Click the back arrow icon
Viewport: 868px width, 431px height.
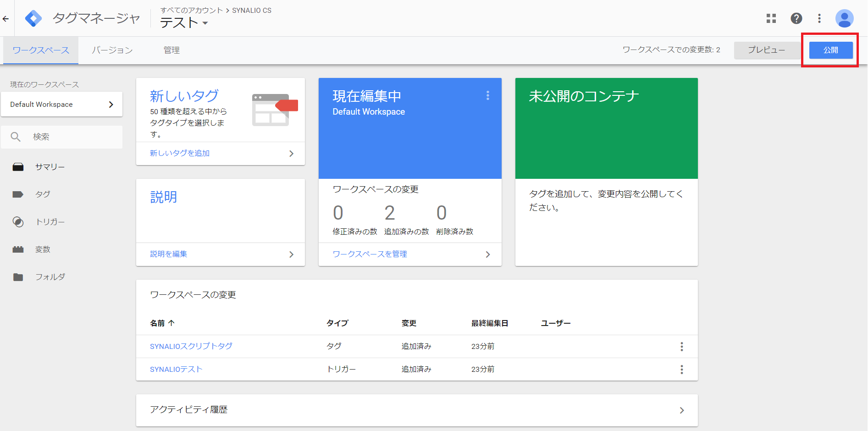[6, 19]
